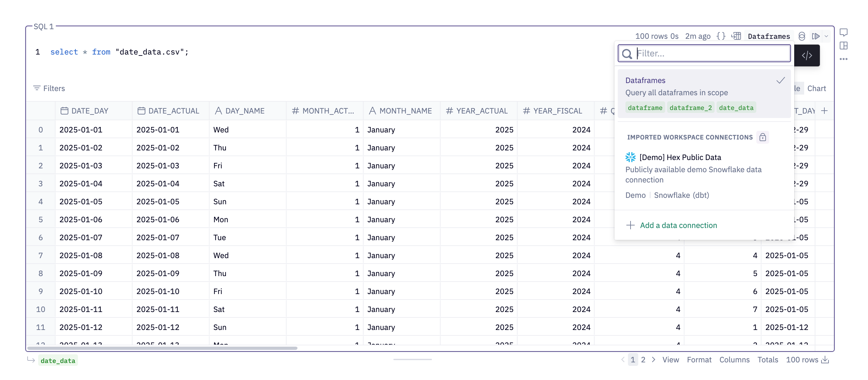Download results with the download icon

pos(825,360)
